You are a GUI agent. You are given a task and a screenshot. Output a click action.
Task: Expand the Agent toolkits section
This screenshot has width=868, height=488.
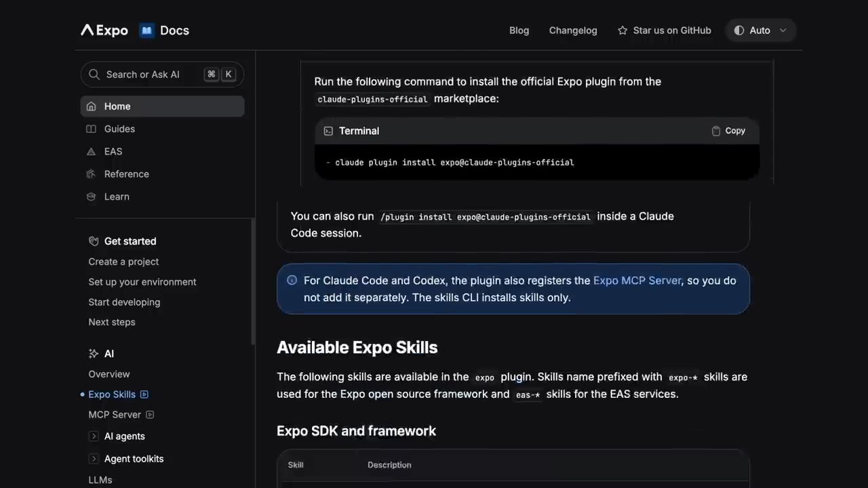pos(94,459)
